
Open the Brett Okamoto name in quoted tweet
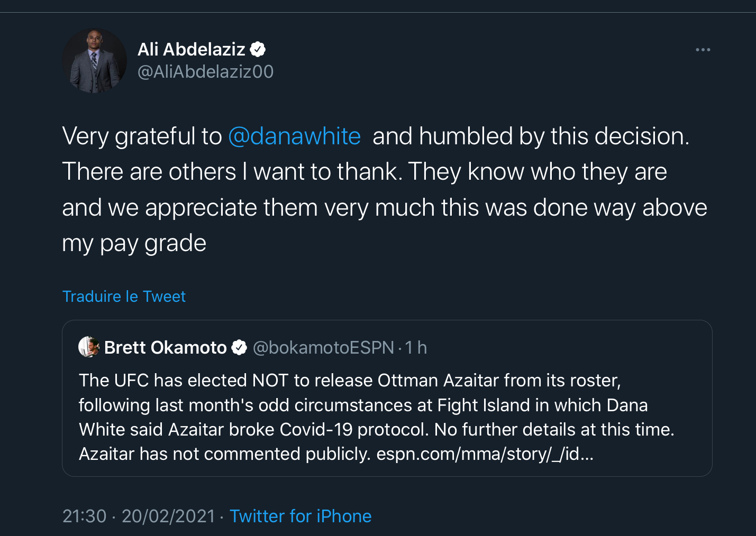[x=165, y=347]
